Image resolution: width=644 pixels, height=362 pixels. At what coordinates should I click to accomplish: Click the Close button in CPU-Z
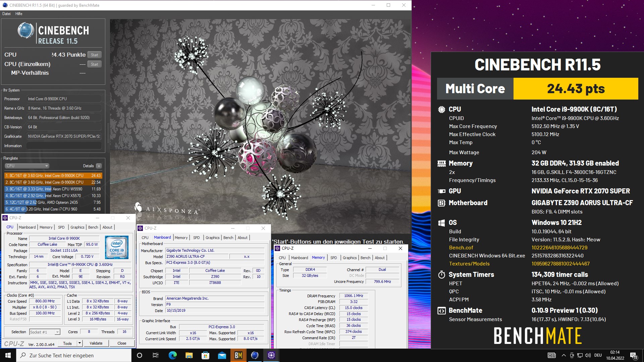(122, 343)
